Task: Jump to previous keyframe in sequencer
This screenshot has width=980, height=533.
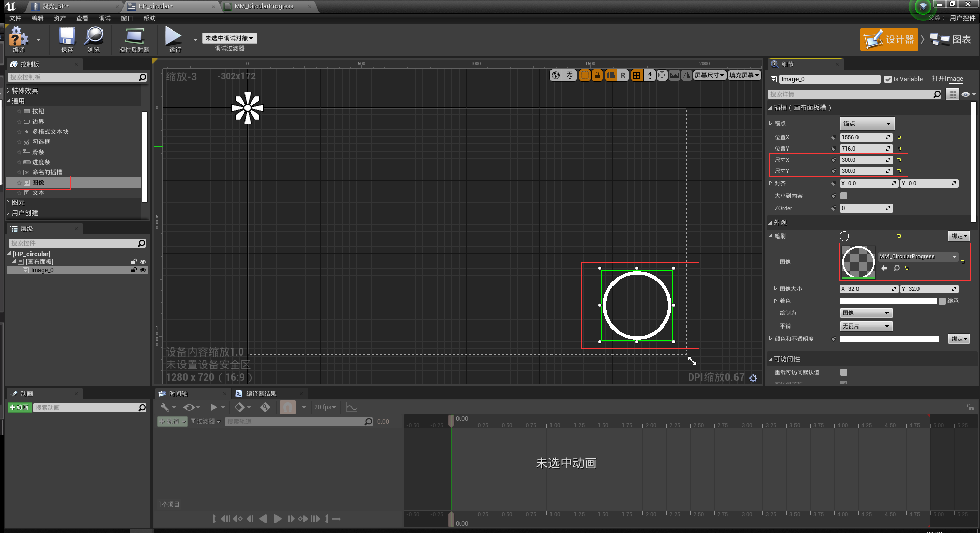Action: point(237,519)
